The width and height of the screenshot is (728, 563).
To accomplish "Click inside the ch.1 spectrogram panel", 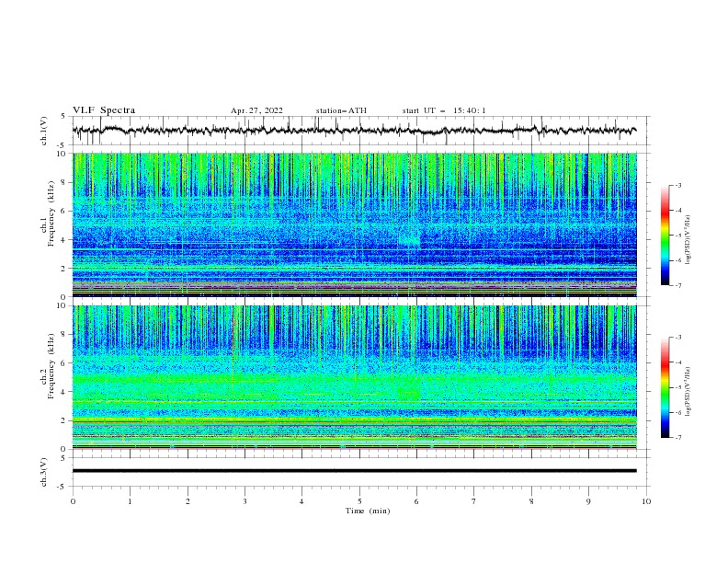I will 354,224.
